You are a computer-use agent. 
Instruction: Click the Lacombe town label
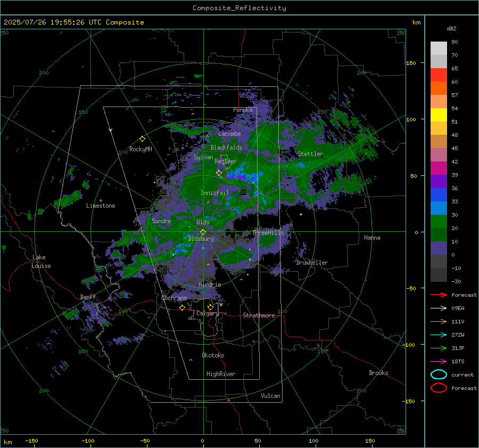click(x=229, y=134)
